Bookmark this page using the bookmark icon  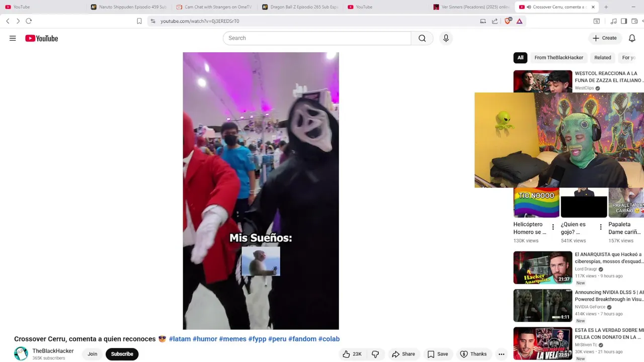[x=139, y=21]
